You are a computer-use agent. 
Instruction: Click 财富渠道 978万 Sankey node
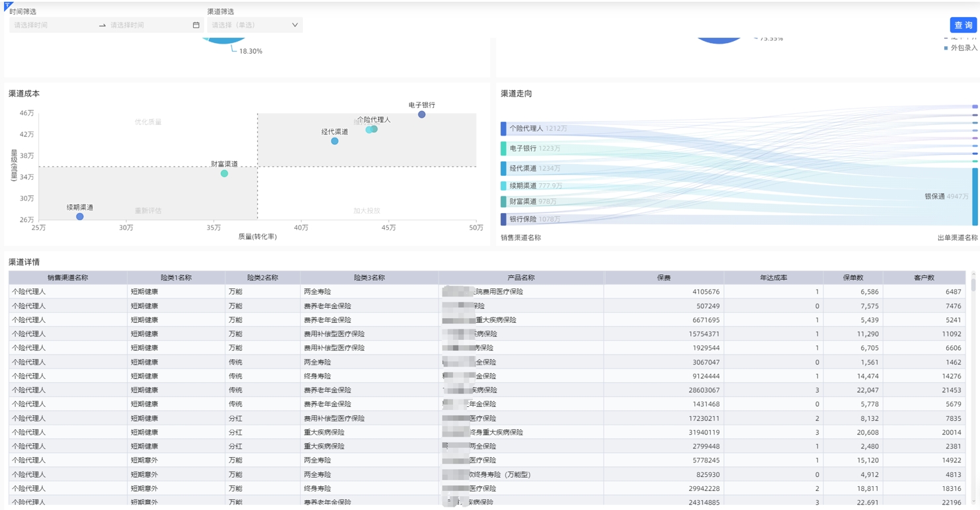pyautogui.click(x=503, y=202)
